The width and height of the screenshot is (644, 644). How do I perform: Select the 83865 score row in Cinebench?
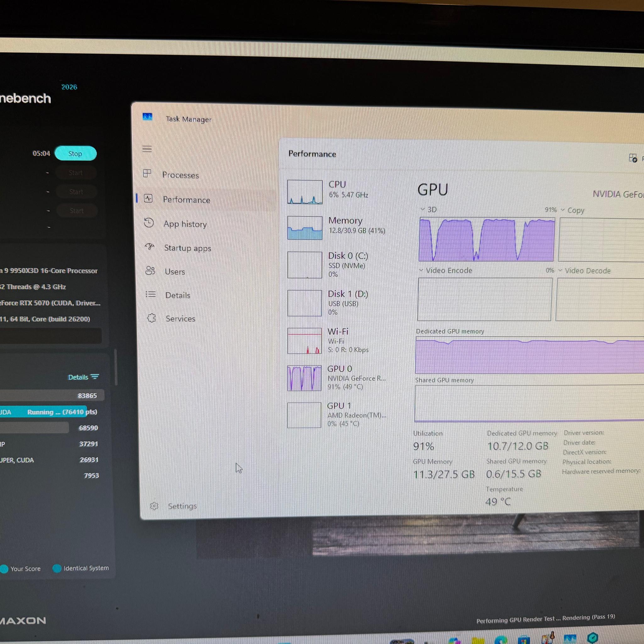(x=52, y=396)
